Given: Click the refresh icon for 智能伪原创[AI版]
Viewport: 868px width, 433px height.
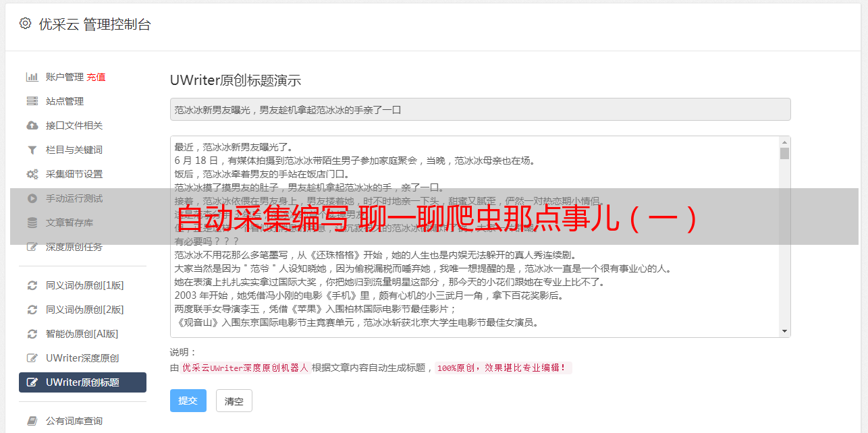Looking at the screenshot, I should [32, 334].
